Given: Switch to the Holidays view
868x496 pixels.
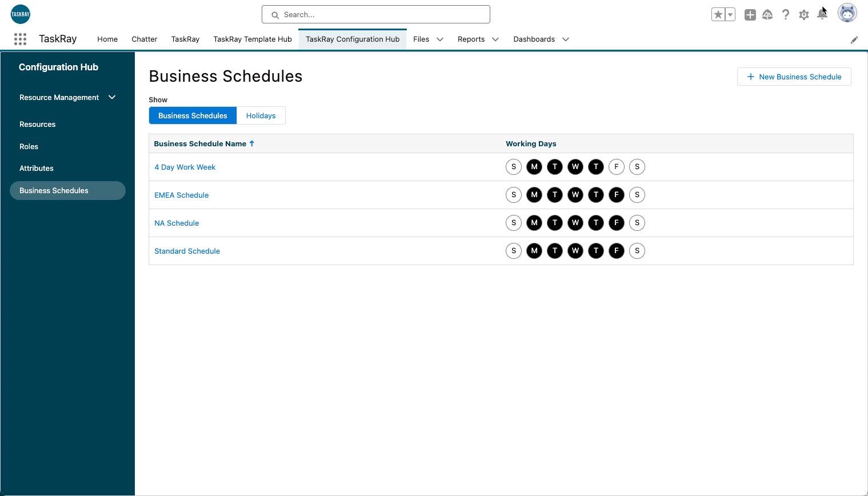Looking at the screenshot, I should tap(261, 115).
